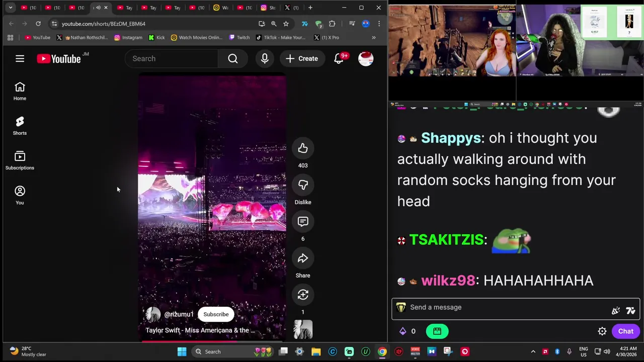Viewport: 644px width, 362px height.
Task: Subscribe to @rizumu1
Action: tap(216, 314)
